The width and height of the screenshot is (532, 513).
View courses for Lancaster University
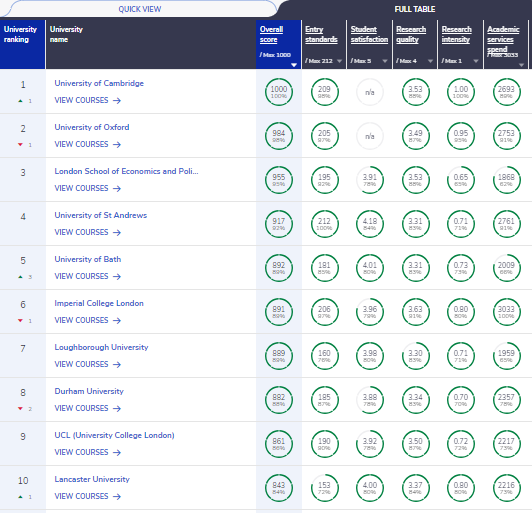(x=88, y=496)
